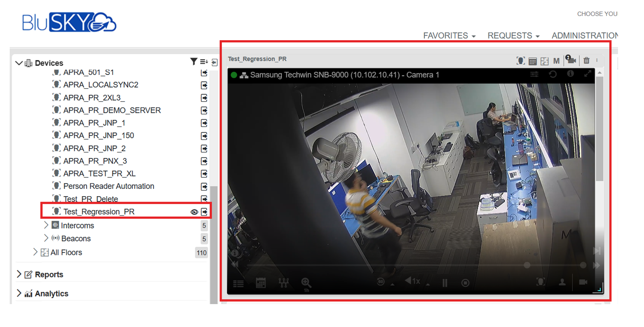The height and width of the screenshot is (327, 644).
Task: Open the floor plan view icon
Action: coord(545,60)
